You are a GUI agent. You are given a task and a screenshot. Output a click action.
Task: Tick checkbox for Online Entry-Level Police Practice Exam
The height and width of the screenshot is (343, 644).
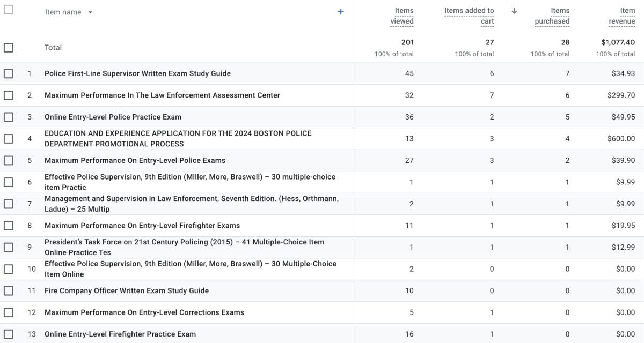pos(9,117)
